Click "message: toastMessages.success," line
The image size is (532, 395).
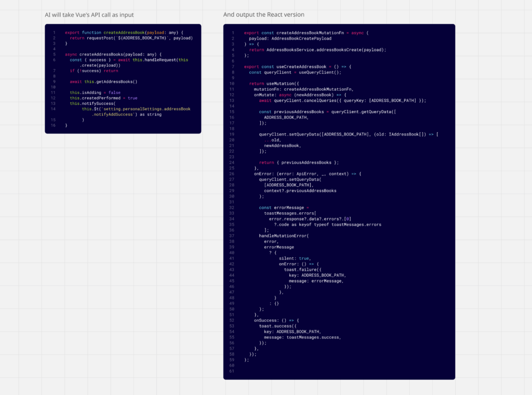coord(303,337)
